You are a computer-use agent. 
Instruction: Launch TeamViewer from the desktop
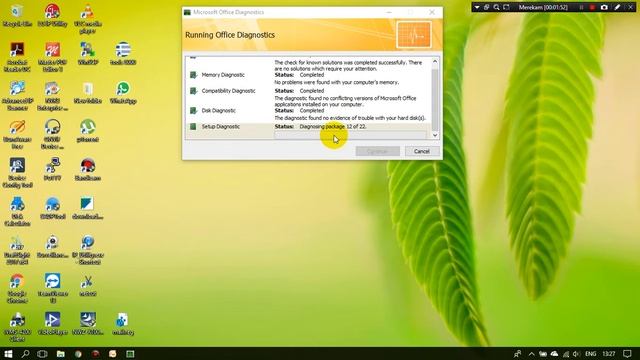[52, 289]
